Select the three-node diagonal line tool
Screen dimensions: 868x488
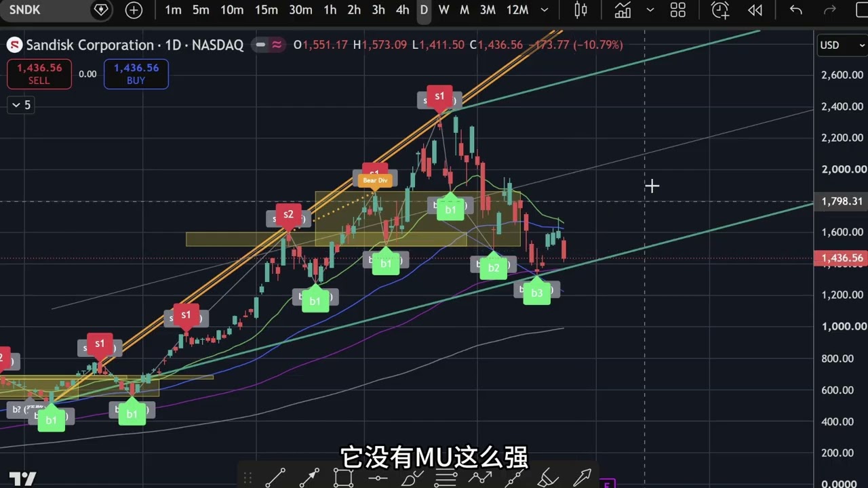coord(514,477)
